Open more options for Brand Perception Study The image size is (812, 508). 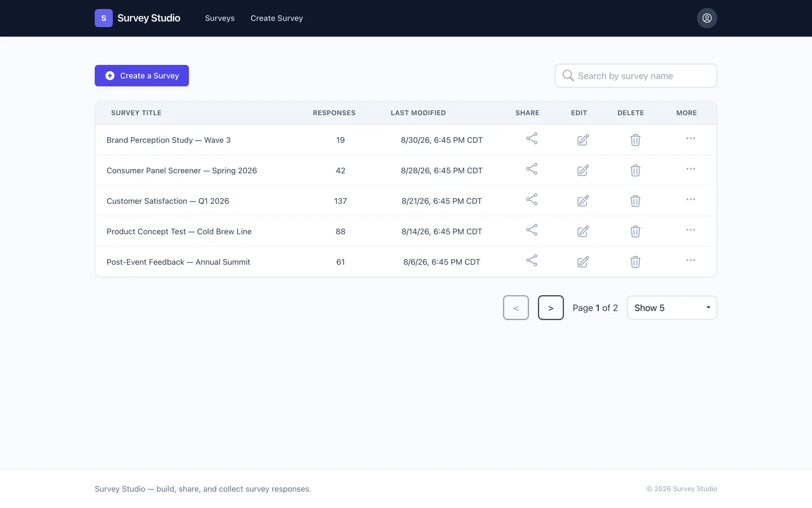[x=691, y=138]
